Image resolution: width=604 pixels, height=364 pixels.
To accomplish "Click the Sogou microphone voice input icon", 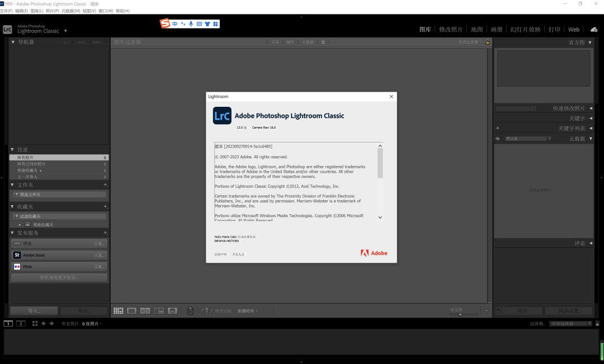I will [191, 24].
